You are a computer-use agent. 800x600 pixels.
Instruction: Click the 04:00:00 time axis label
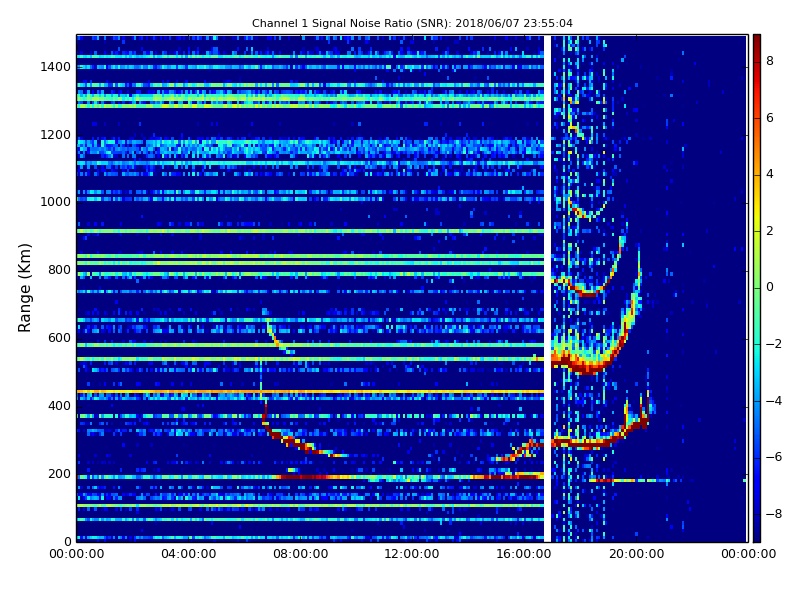(189, 554)
